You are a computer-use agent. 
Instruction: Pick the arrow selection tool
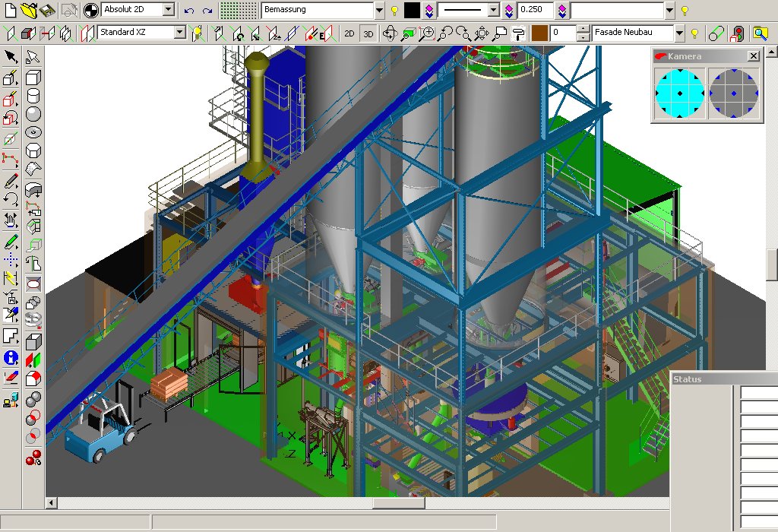[11, 56]
